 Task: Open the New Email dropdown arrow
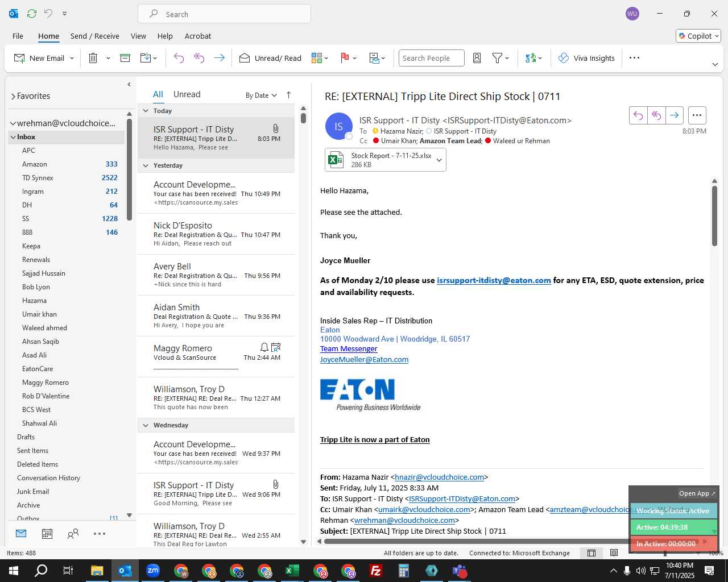coord(72,58)
